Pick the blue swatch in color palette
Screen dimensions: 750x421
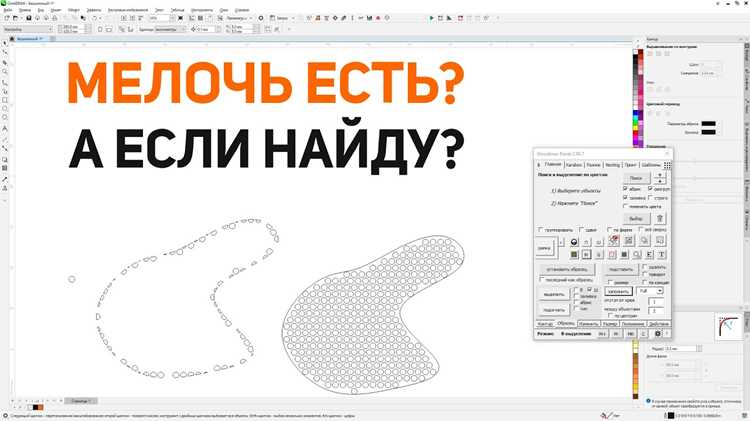(636, 113)
